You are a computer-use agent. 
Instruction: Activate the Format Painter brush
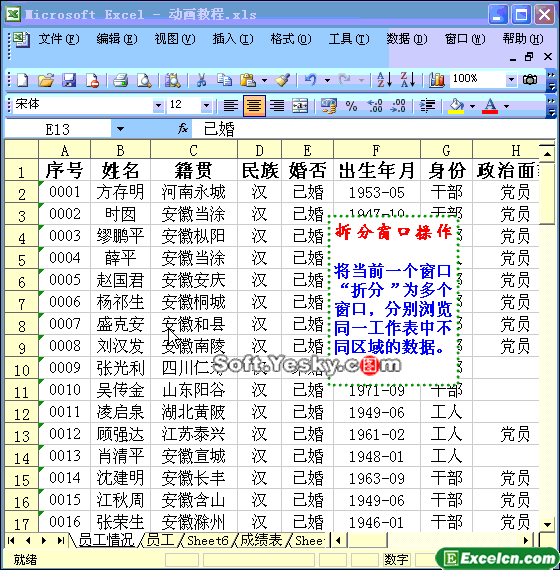[283, 80]
